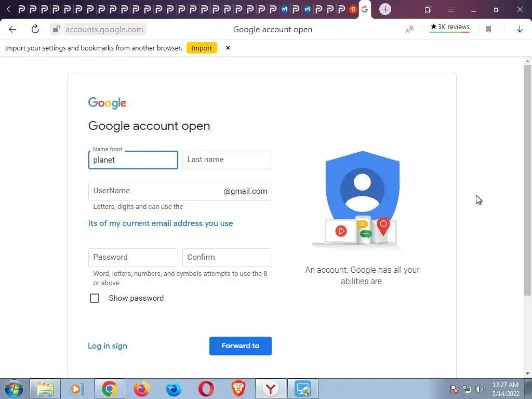Viewport: 532px width, 399px height.
Task: Go back with the browser back arrow
Action: pos(12,30)
